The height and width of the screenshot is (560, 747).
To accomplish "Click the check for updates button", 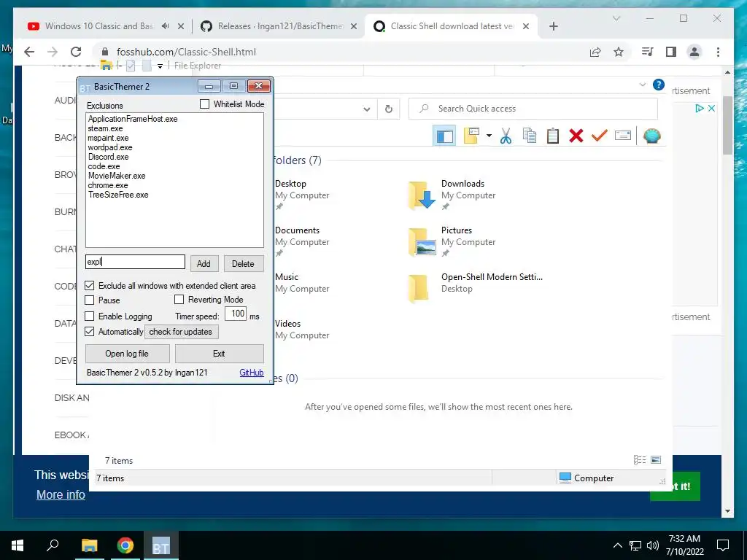I will 181,332.
